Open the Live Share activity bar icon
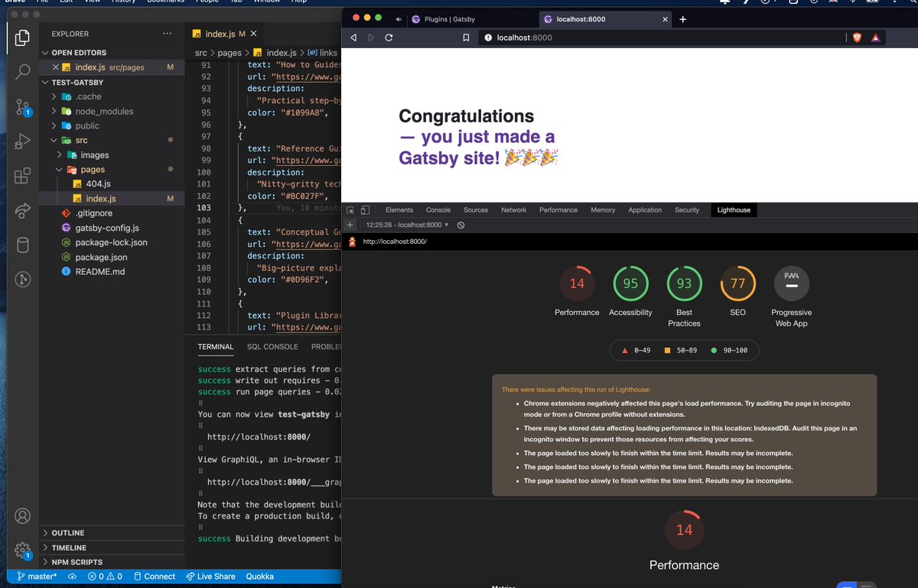 pyautogui.click(x=22, y=210)
